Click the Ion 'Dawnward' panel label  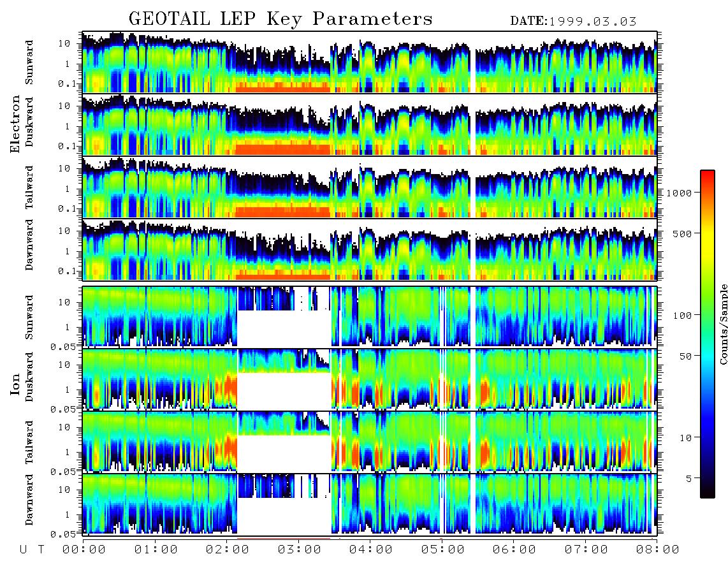click(29, 500)
